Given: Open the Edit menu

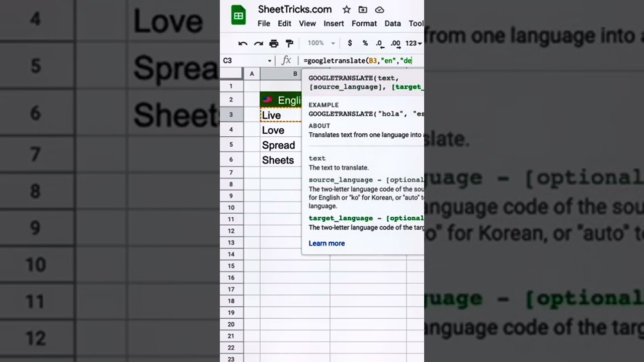Looking at the screenshot, I should [x=284, y=24].
